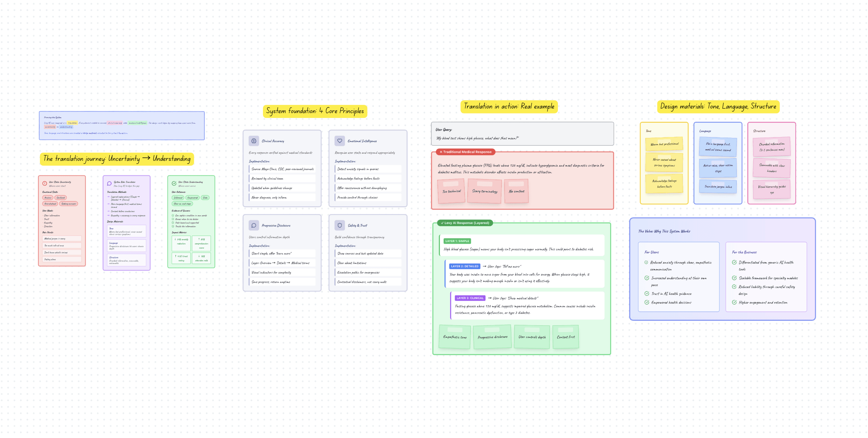868x438 pixels.
Task: Click check icon beside 'Empowered health decisions'
Action: point(647,303)
